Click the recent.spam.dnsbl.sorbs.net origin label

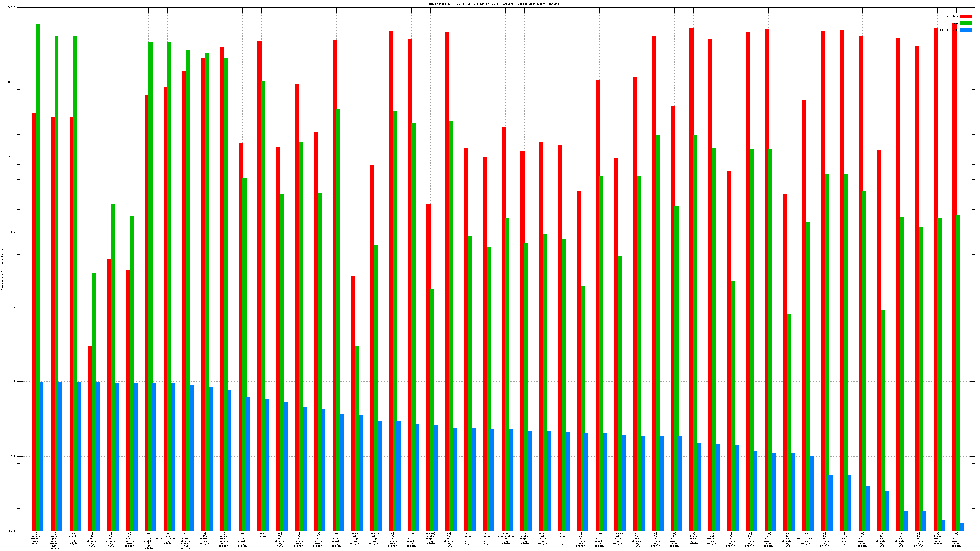pos(148,541)
